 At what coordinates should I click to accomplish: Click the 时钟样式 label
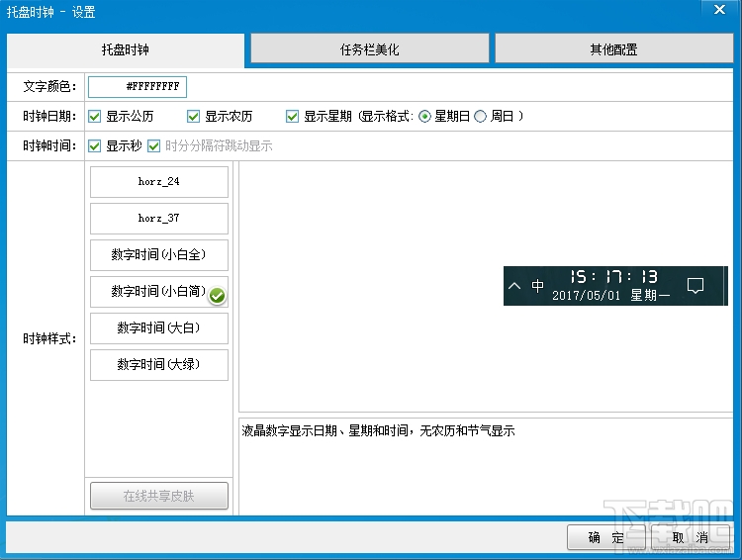tap(49, 338)
